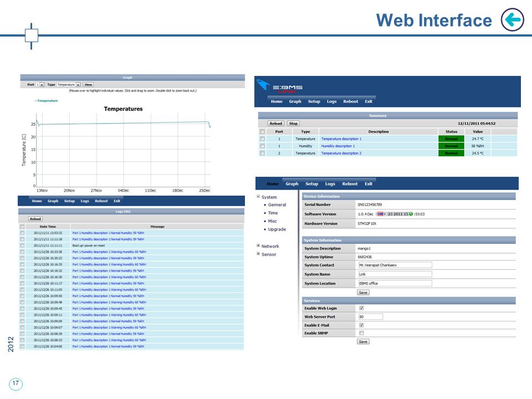Viewport: 532px width, 399px height.
Task: Open Exit in the Summary page menu
Action: pyautogui.click(x=369, y=101)
